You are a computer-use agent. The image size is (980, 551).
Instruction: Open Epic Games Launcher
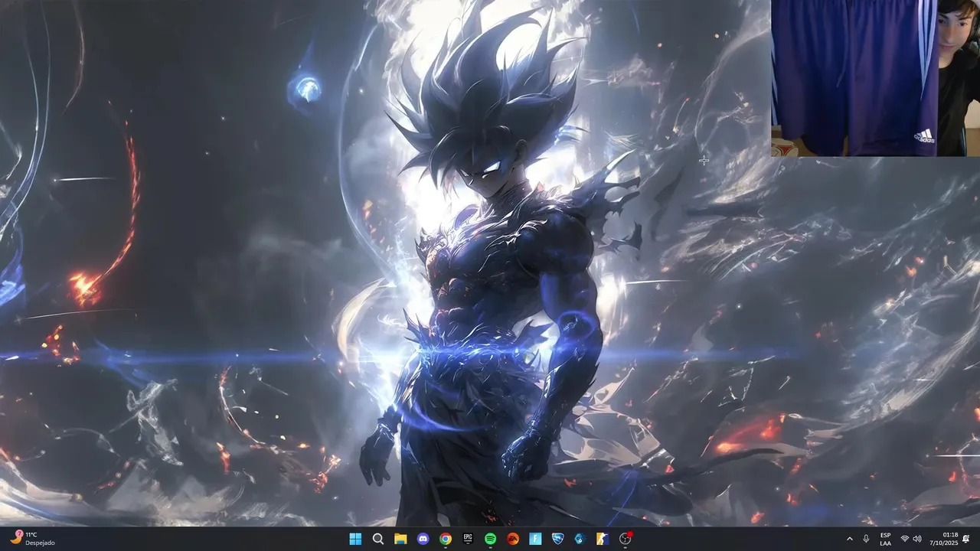(468, 539)
